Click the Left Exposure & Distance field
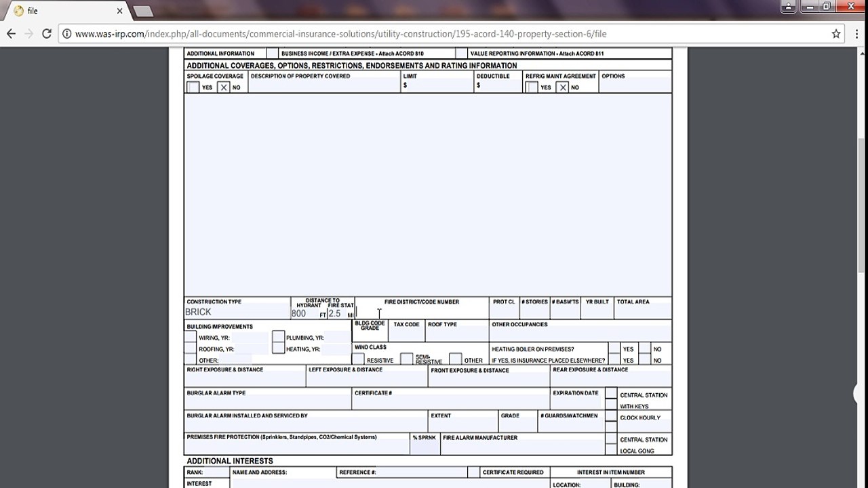This screenshot has width=868, height=488. [366, 380]
